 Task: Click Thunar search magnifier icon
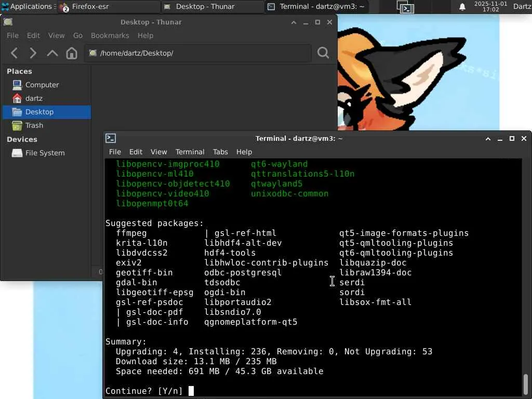tap(323, 52)
